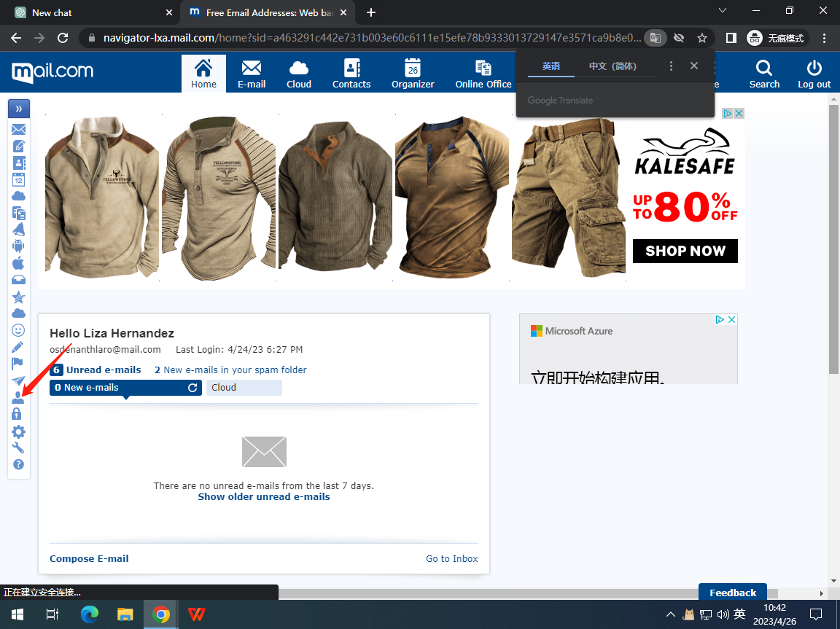Click the padlock icon in left sidebar
The height and width of the screenshot is (629, 840).
coord(18,415)
